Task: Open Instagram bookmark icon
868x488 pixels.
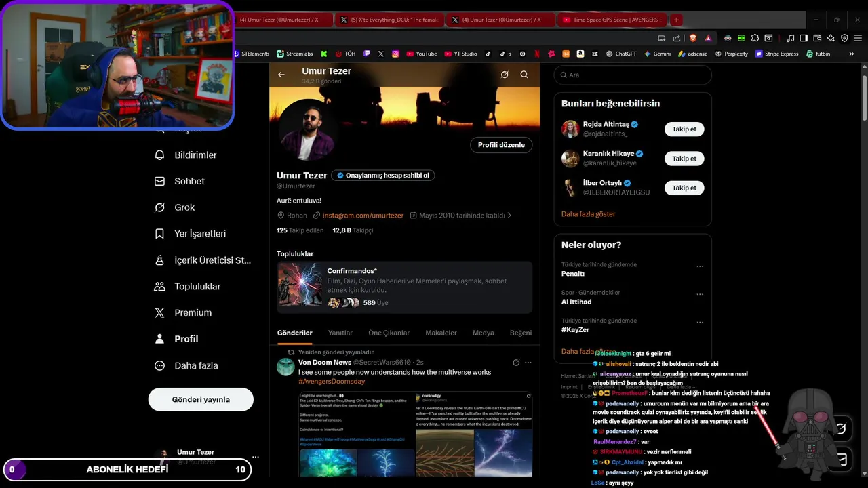Action: (x=395, y=54)
